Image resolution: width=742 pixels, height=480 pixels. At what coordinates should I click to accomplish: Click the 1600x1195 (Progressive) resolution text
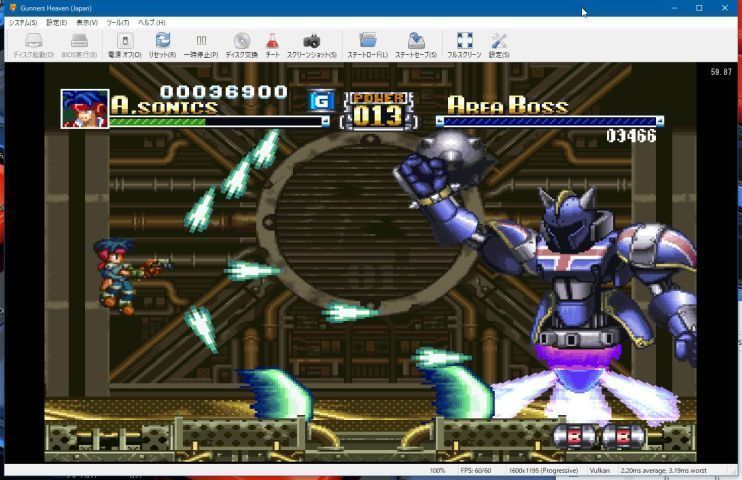point(543,471)
